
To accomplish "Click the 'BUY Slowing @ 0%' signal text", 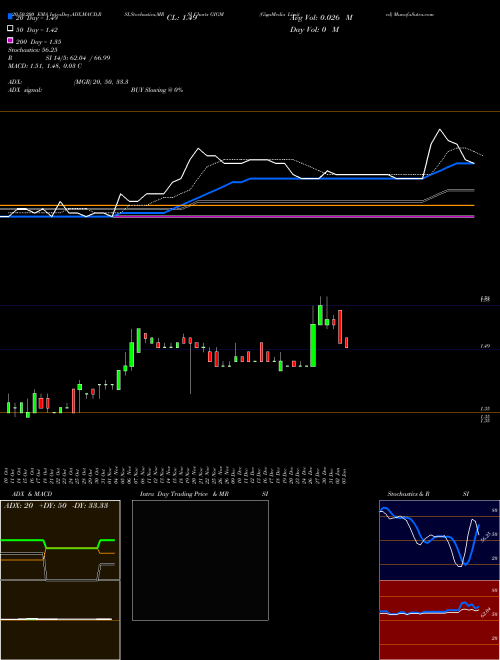I will (x=157, y=90).
